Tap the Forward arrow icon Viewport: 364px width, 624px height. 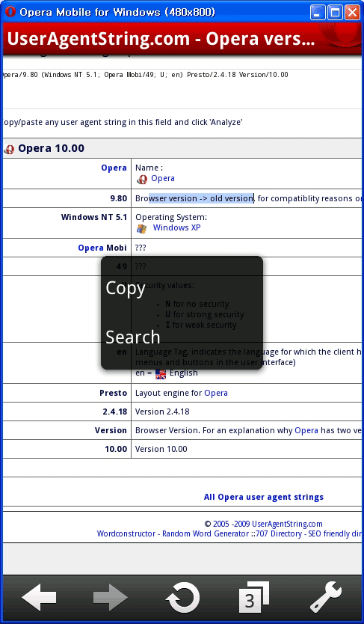pos(111,598)
